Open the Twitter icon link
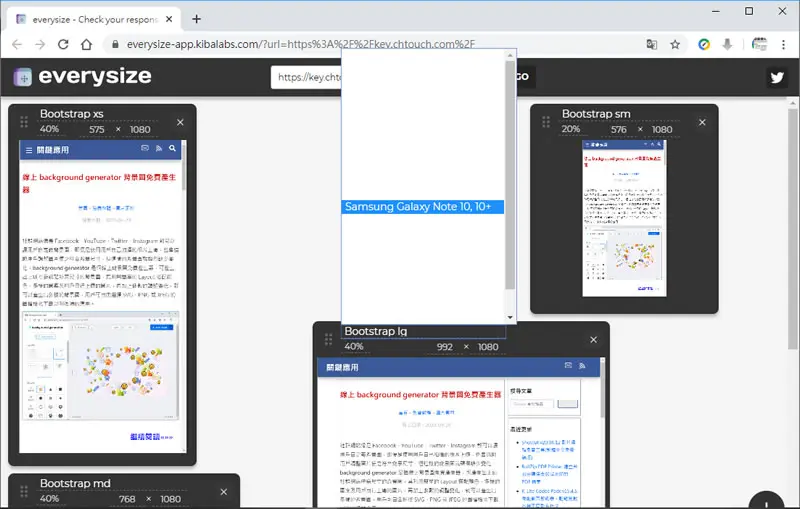 click(777, 78)
